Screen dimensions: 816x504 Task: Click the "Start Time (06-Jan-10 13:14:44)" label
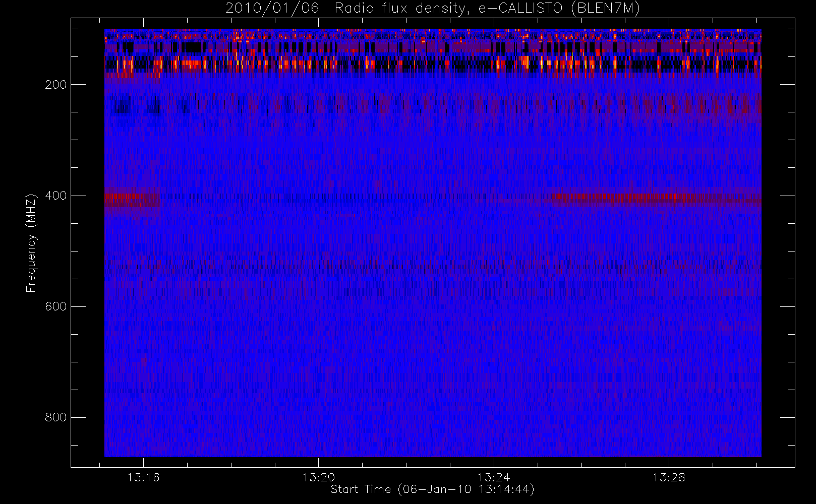pos(433,489)
